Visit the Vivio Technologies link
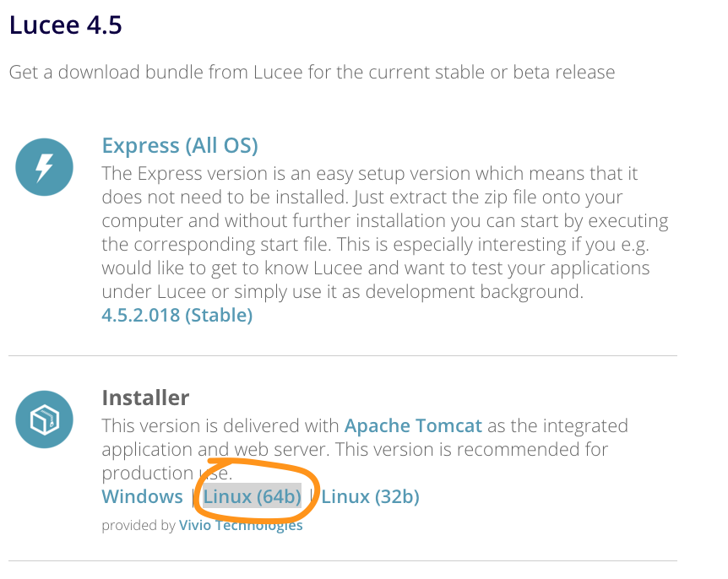728x579 pixels. point(241,525)
